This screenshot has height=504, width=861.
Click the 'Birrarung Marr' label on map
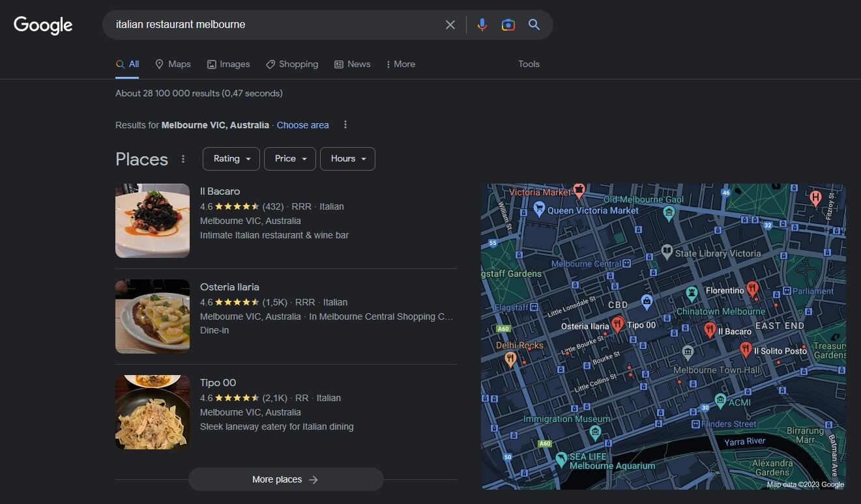point(806,435)
